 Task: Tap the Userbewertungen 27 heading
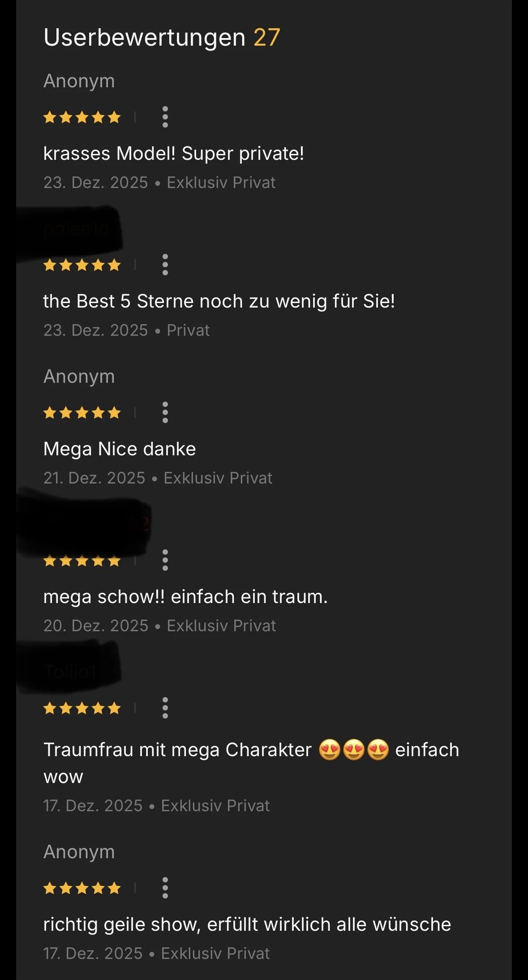162,37
